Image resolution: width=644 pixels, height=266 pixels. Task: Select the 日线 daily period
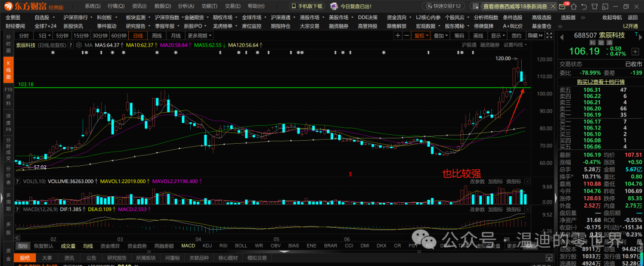(x=138, y=36)
